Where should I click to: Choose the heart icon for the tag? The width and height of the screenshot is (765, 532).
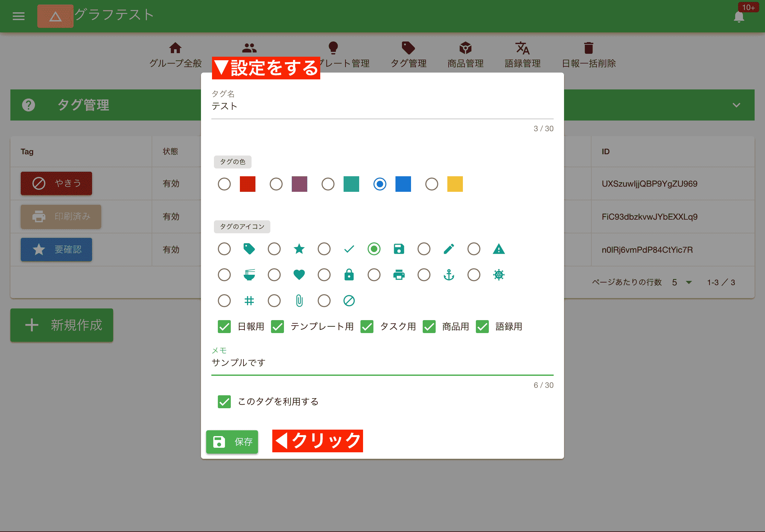pos(299,275)
